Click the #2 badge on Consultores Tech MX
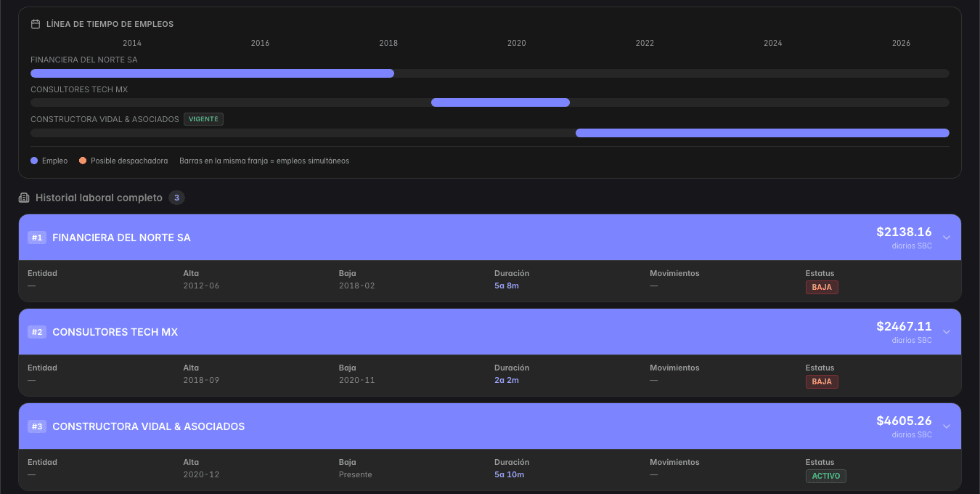The image size is (980, 494). pos(37,332)
